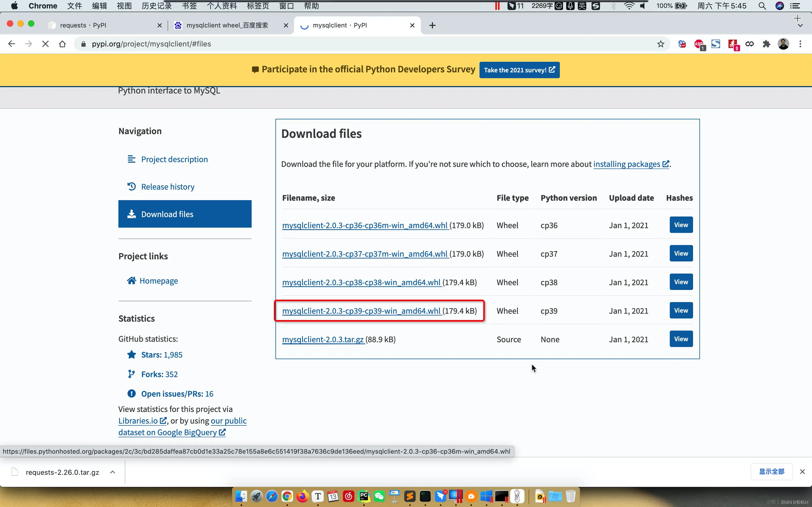The height and width of the screenshot is (507, 812).
Task: Open a new tab with plus
Action: [x=432, y=25]
